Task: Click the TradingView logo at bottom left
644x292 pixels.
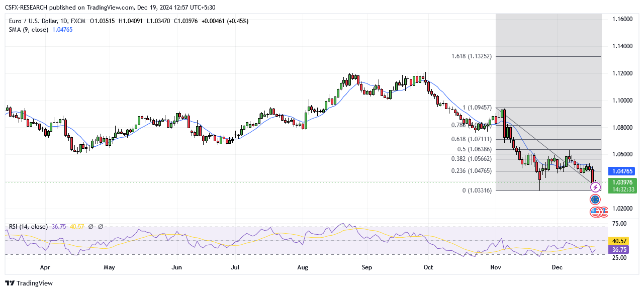Action: point(29,283)
